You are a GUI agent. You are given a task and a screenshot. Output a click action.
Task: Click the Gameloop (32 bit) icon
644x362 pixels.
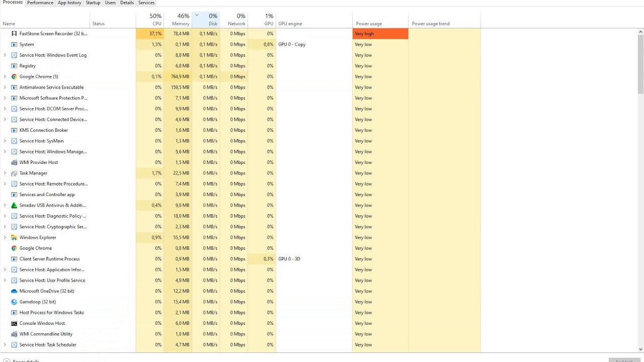[x=14, y=302]
